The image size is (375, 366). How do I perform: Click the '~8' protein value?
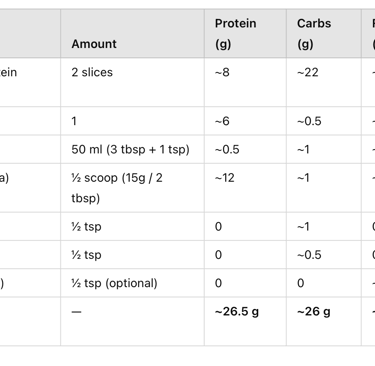coord(222,72)
